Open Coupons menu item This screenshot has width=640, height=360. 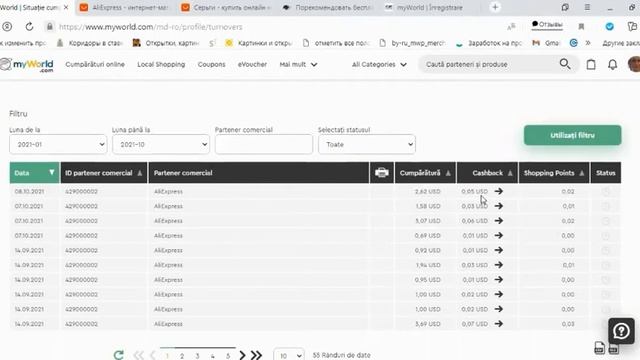[x=211, y=64]
